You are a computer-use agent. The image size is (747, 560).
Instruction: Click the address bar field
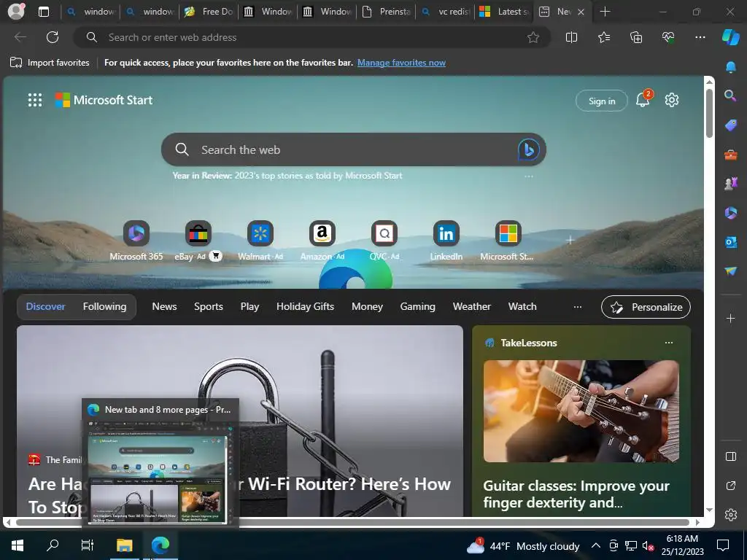click(x=312, y=37)
